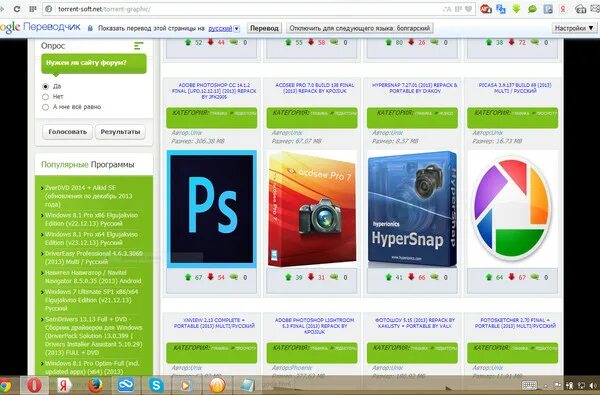Screen dimensions: 600x395
Task: Open the on-screen keyboard tray icon
Action: pos(530,385)
